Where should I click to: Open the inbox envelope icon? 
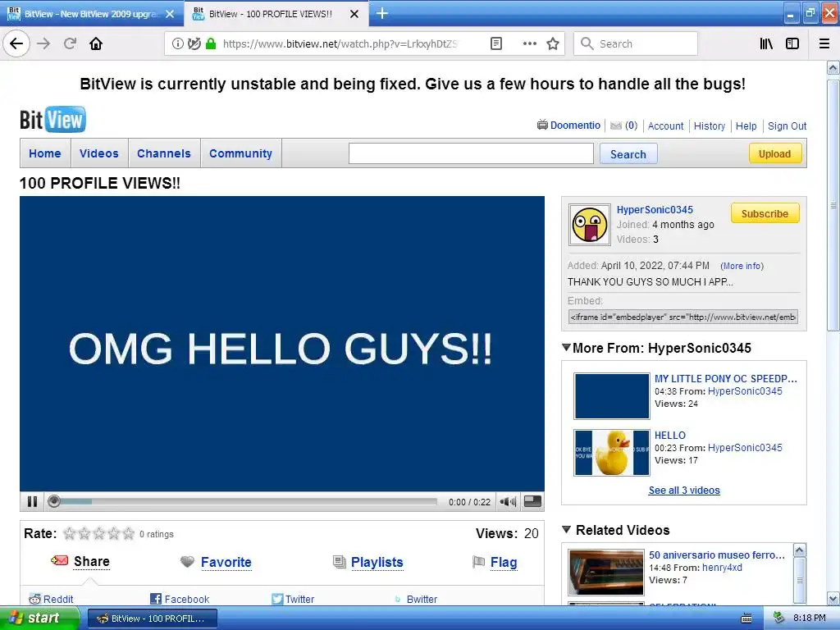[616, 126]
